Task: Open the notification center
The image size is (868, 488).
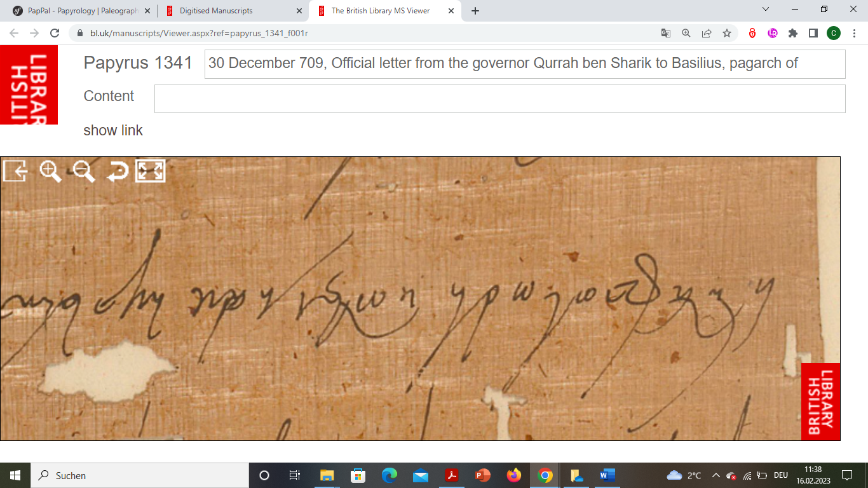Action: tap(846, 475)
